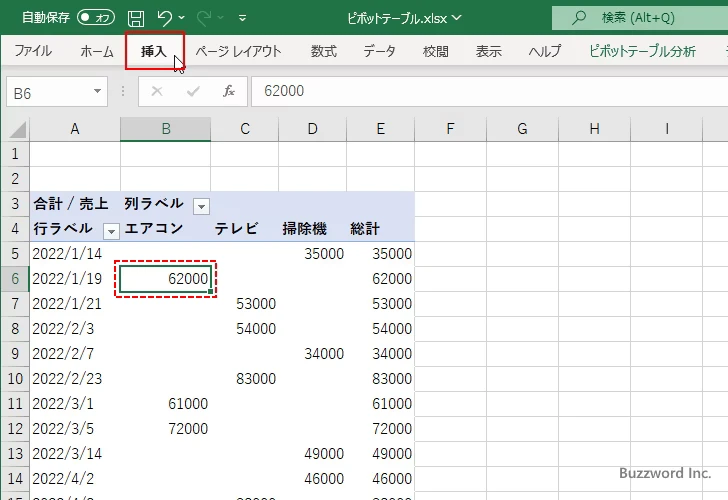Toggle the AutoSave switch
The width and height of the screenshot is (728, 500).
[96, 18]
